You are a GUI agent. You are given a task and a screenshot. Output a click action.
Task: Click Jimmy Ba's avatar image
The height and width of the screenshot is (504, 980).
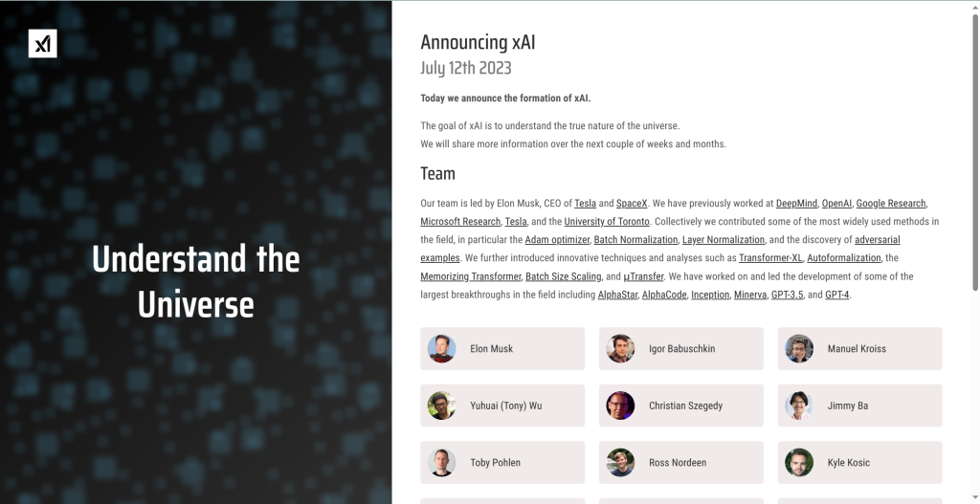tap(799, 405)
